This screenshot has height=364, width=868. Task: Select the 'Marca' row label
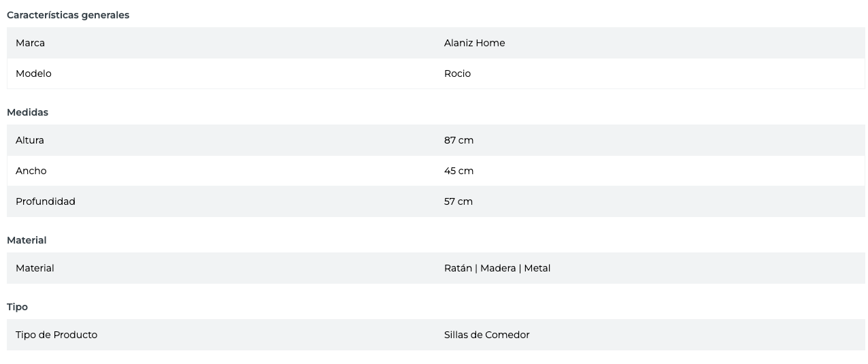pyautogui.click(x=30, y=43)
